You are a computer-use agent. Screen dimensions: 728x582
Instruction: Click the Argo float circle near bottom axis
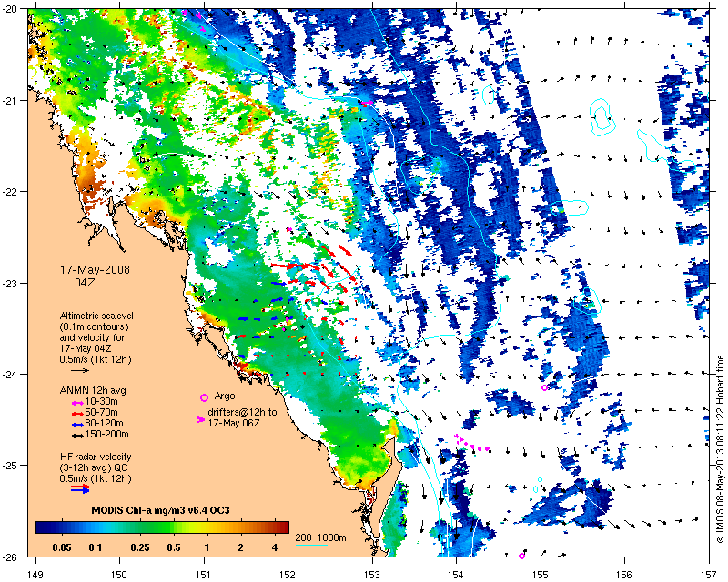521,556
